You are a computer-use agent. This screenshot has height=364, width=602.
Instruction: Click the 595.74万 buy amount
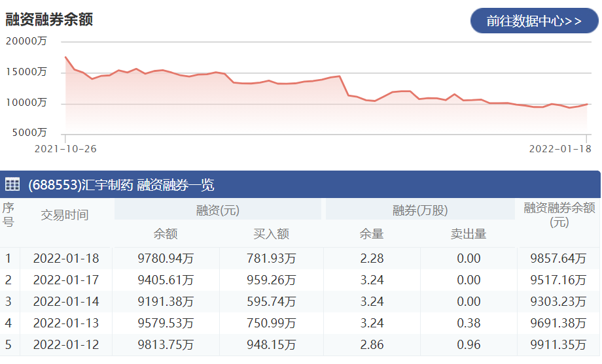click(271, 301)
